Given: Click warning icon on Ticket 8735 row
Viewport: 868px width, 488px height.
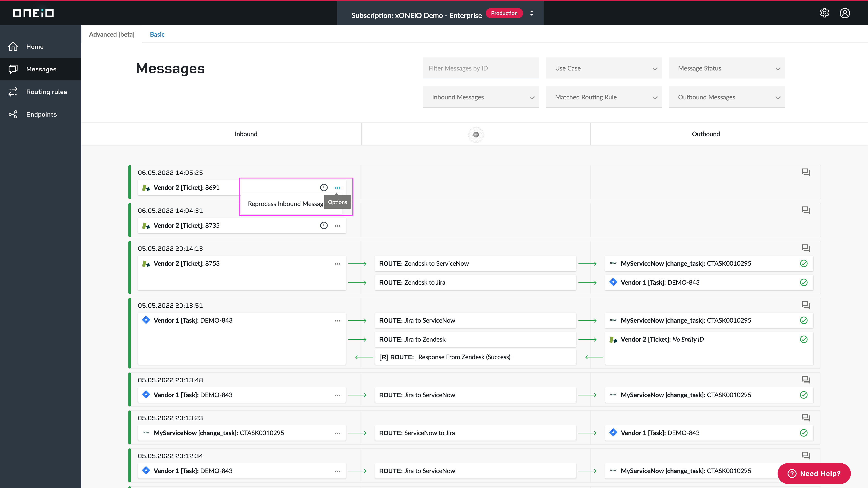Looking at the screenshot, I should pyautogui.click(x=323, y=226).
